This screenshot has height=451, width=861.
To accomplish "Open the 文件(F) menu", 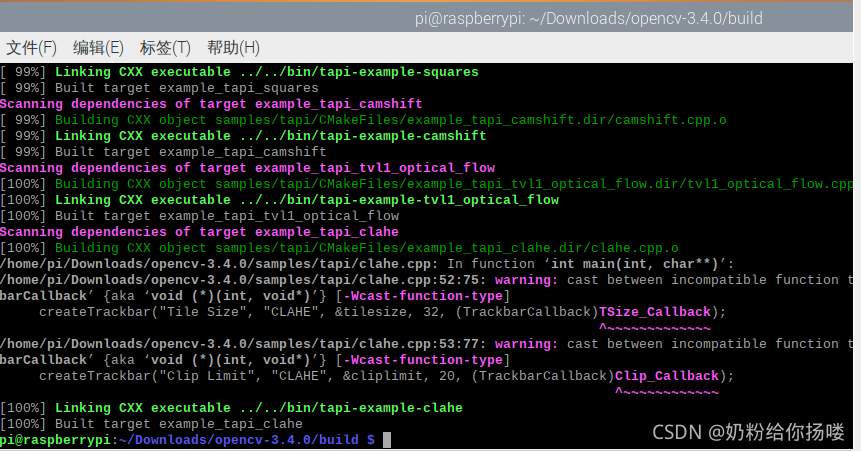I will (x=31, y=48).
